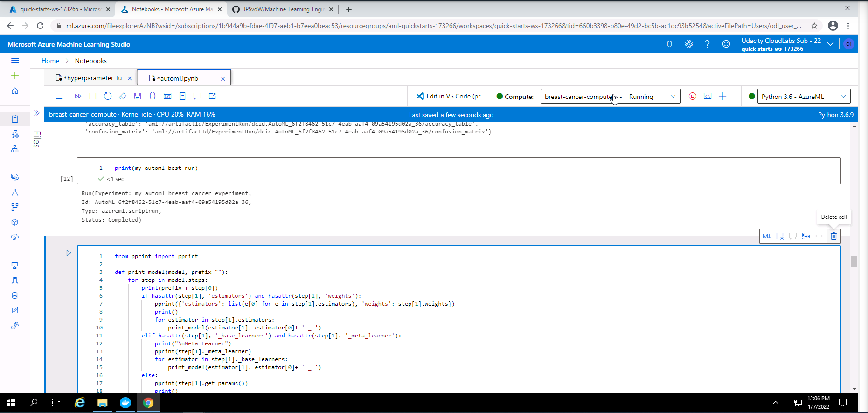Click the green plus create new icon
Screen dimensions: 868x413
(15, 76)
